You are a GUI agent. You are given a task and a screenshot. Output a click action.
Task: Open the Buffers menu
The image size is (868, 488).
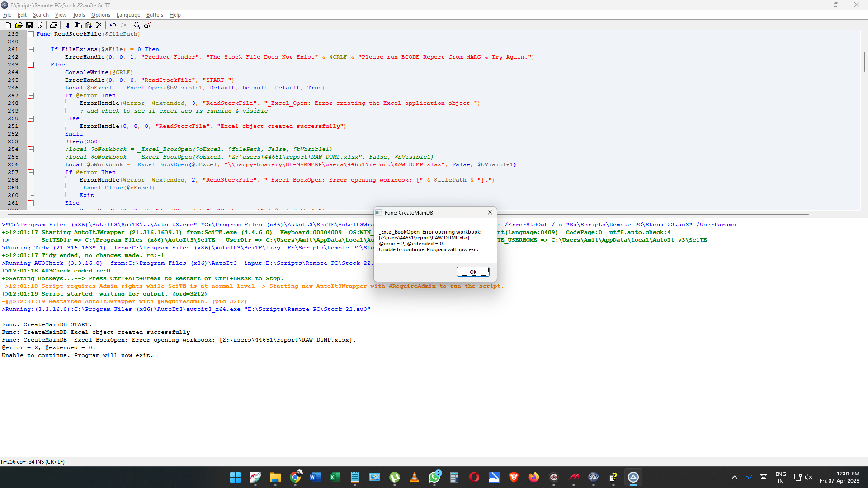[x=155, y=15]
